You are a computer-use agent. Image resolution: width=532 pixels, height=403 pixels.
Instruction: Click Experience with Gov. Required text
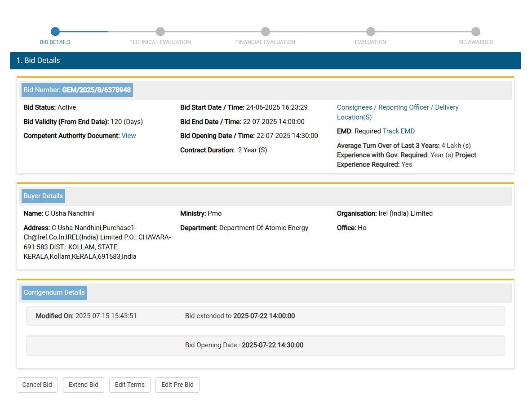383,155
